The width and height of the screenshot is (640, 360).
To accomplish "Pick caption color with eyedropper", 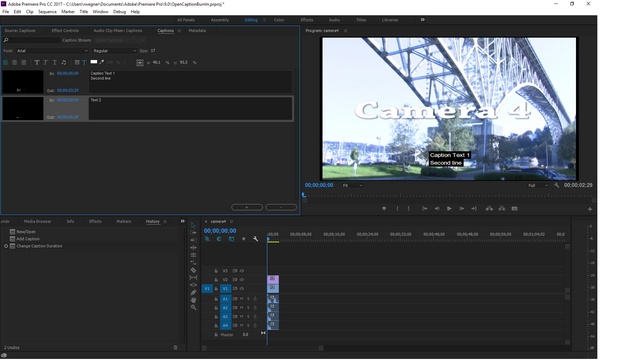I will coord(102,62).
